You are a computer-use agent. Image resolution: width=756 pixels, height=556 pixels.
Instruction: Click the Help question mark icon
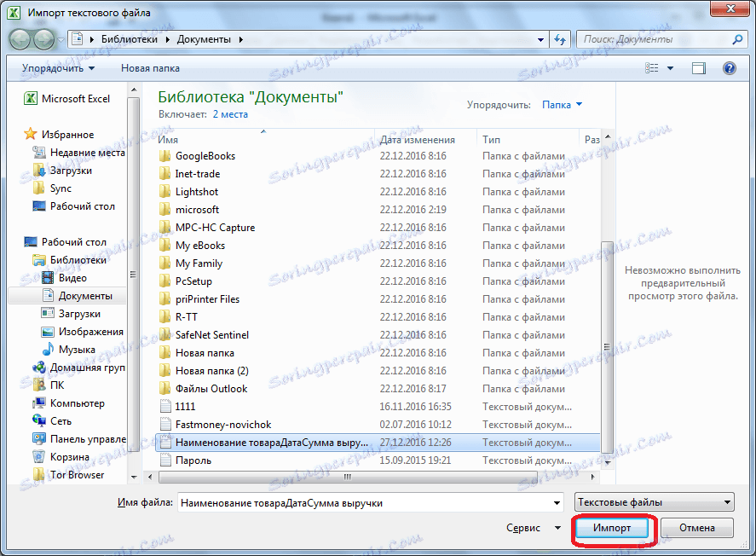[730, 68]
